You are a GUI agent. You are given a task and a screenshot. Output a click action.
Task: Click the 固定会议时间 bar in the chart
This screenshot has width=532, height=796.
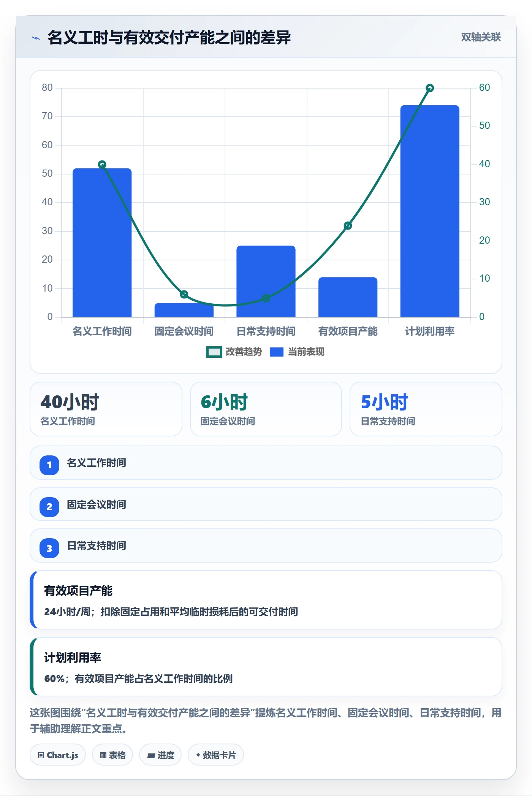point(184,310)
